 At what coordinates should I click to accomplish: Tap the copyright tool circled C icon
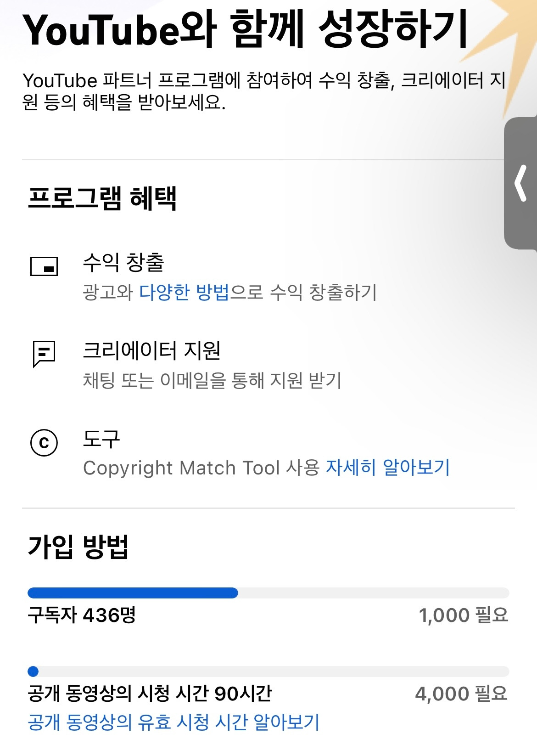coord(44,443)
